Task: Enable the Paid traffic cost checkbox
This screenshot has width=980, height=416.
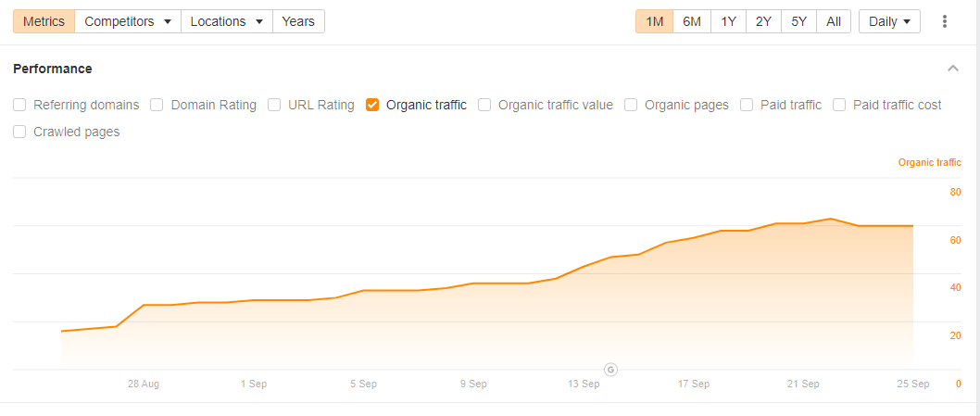Action: click(x=839, y=105)
